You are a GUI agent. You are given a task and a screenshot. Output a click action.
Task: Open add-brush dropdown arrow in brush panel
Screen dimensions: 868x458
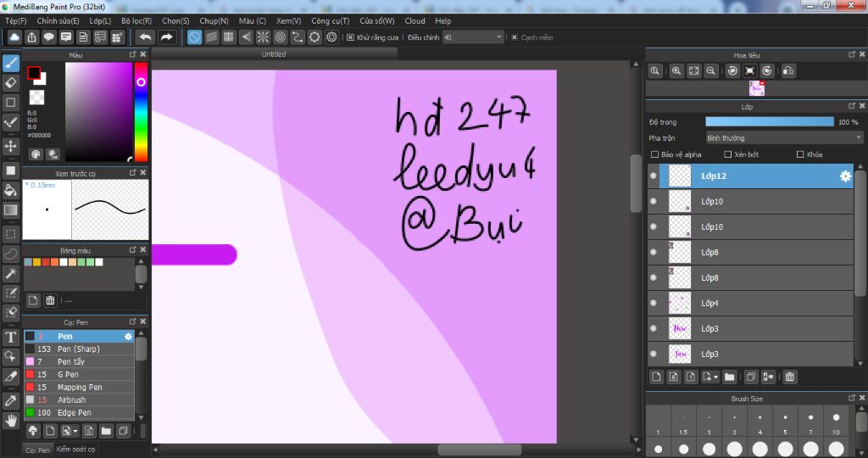click(x=75, y=431)
